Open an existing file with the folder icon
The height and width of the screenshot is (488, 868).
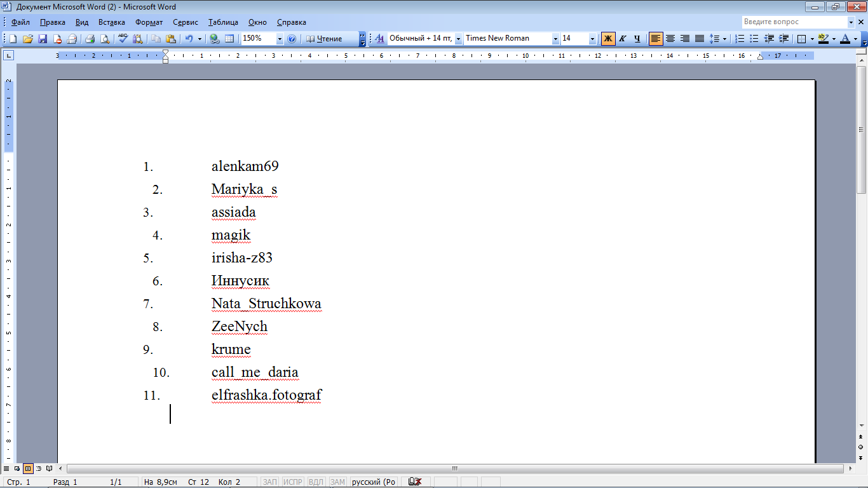[x=28, y=39]
